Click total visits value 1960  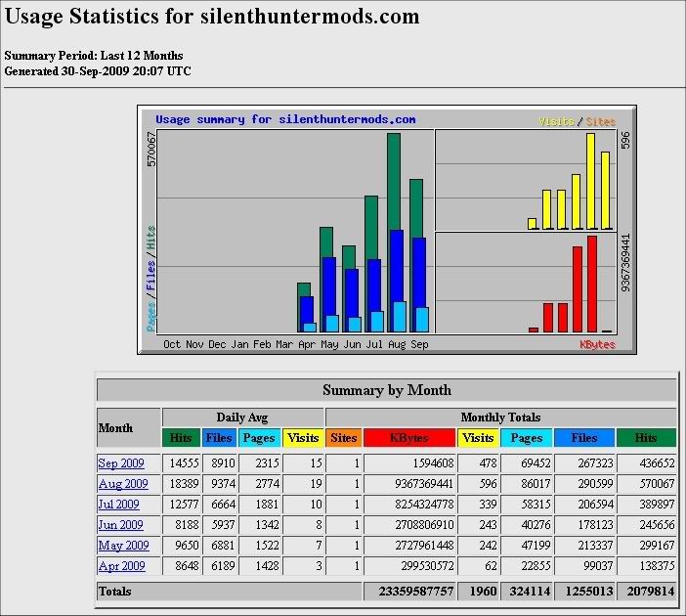[x=483, y=592]
